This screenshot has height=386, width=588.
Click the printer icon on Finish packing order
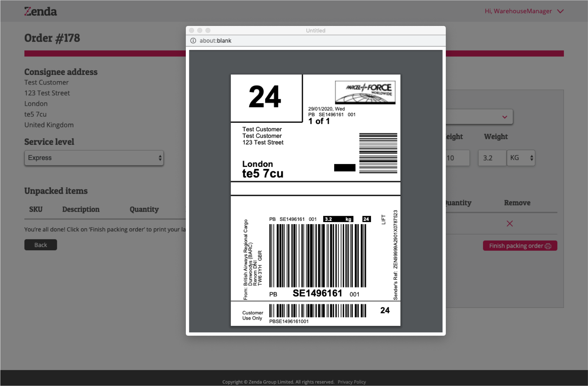click(x=548, y=246)
